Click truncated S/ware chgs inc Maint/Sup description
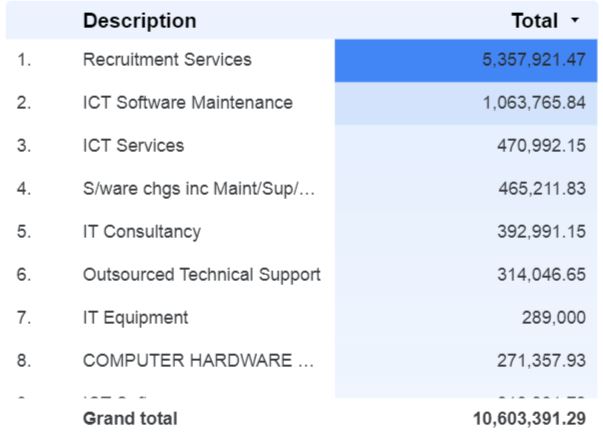This screenshot has width=603, height=433. 199,189
